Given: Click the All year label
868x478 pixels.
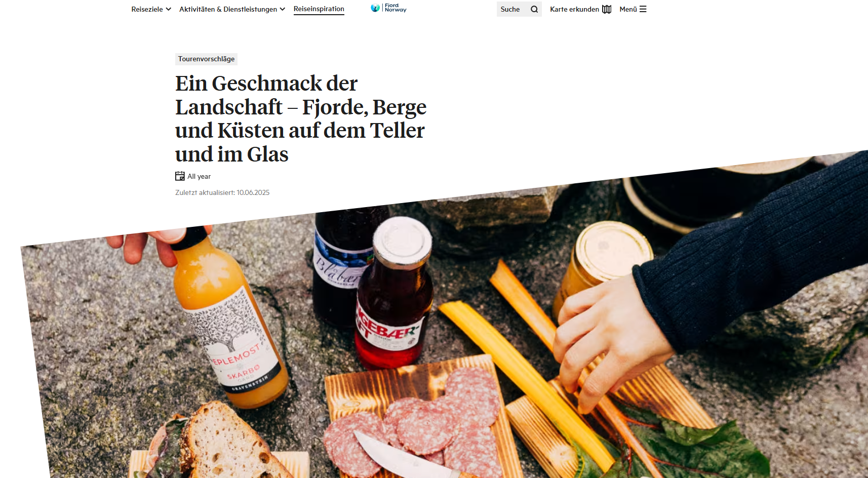Looking at the screenshot, I should 199,176.
